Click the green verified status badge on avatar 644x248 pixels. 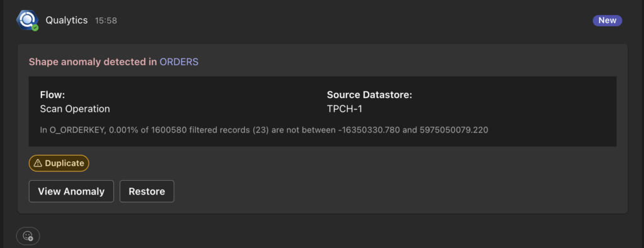click(x=35, y=28)
